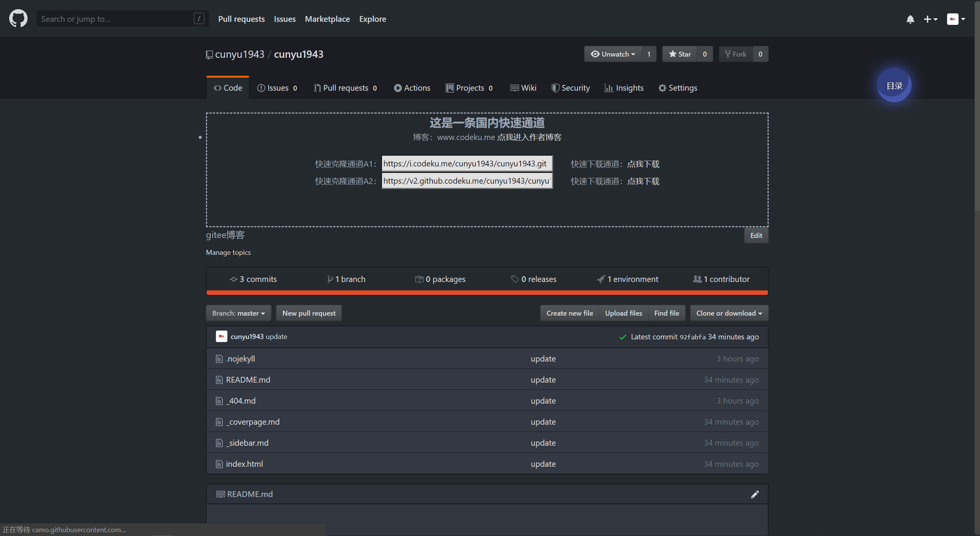Open the Insights tab icon
The image size is (980, 536).
[608, 88]
